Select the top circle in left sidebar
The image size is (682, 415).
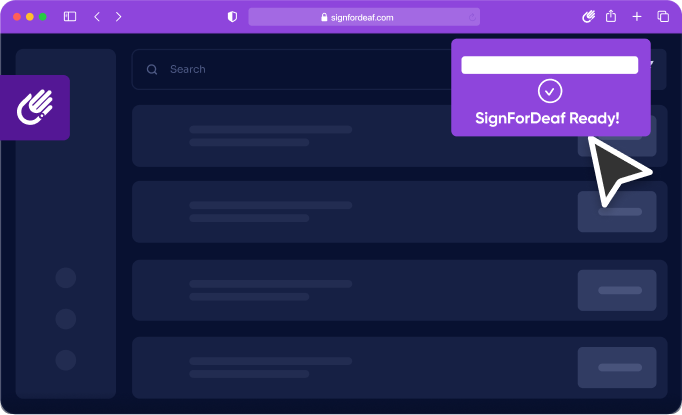[x=66, y=278]
